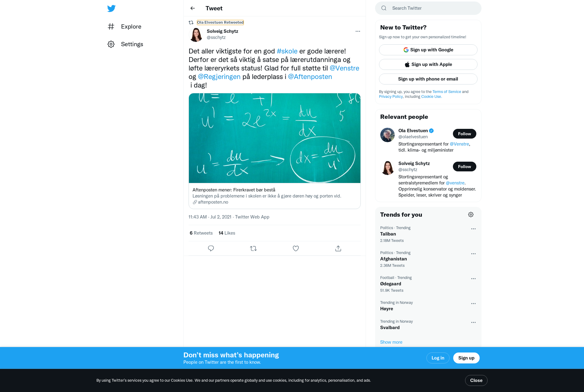The height and width of the screenshot is (392, 584).
Task: Open the Aftenposten article chalkboard image
Action: point(275,138)
